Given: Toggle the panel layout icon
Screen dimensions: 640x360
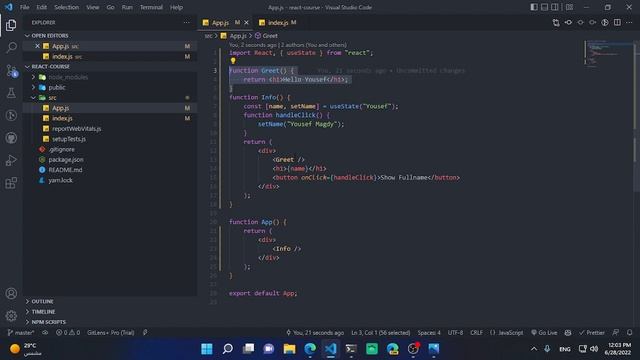Looking at the screenshot, I should point(544,7).
